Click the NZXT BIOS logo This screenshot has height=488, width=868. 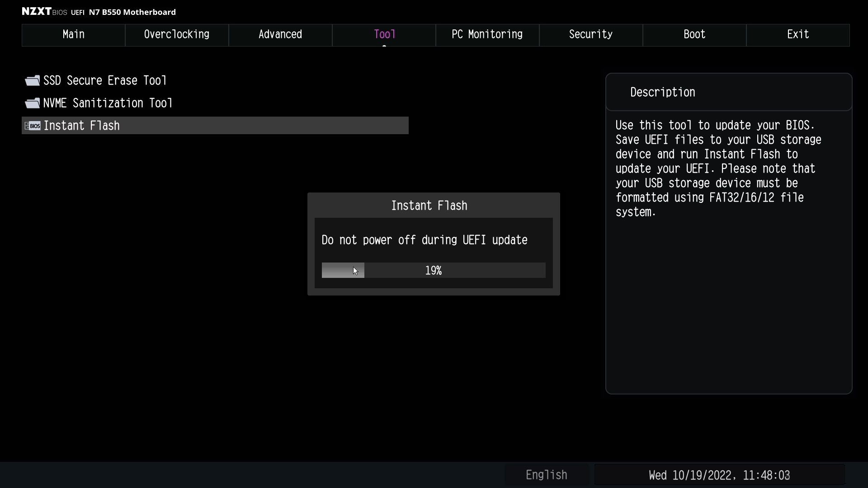click(x=44, y=12)
